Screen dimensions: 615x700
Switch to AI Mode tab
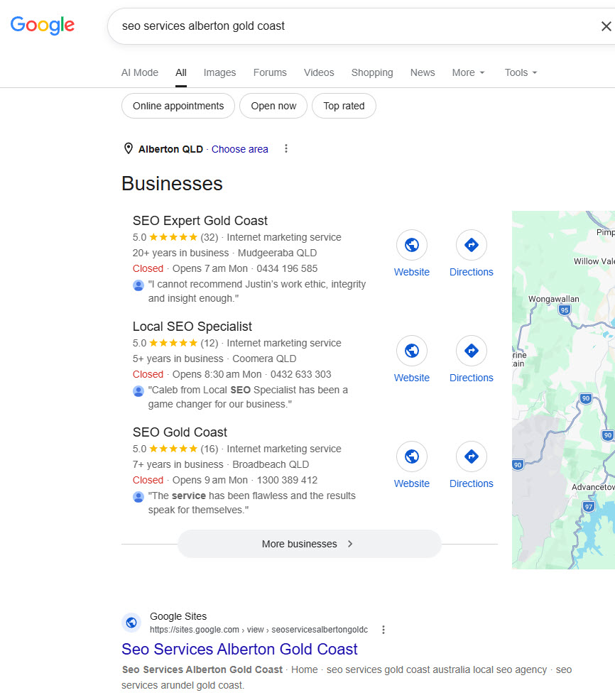point(140,72)
